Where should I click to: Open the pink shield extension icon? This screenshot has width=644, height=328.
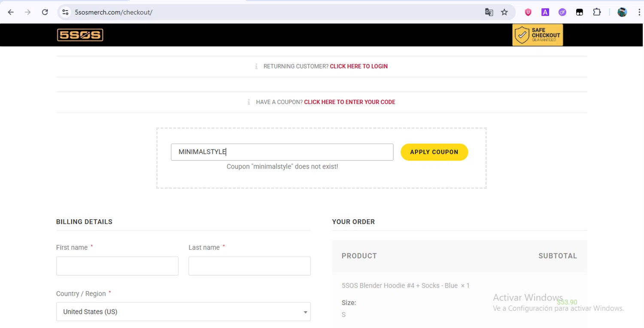pyautogui.click(x=528, y=12)
